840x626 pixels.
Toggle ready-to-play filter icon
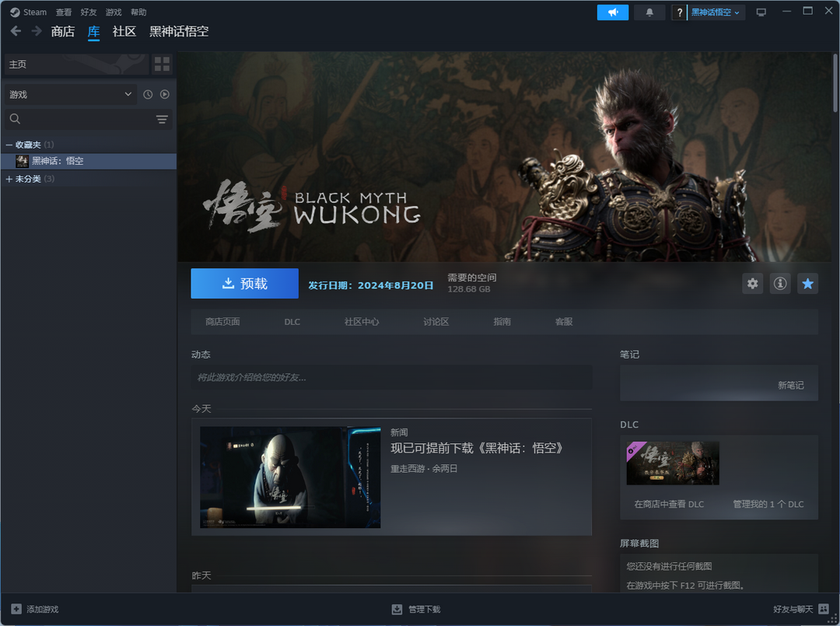pos(165,94)
